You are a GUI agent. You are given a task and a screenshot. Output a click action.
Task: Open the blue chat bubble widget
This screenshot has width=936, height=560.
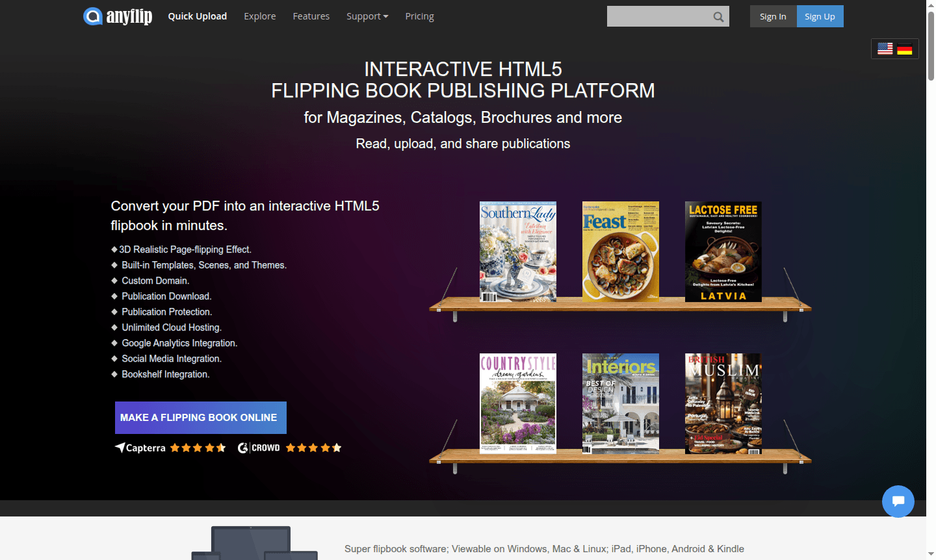(898, 501)
